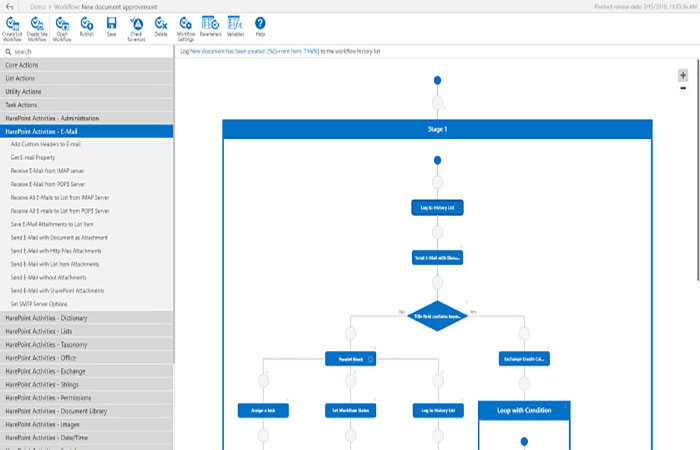Click the search magnifier icon

click(x=8, y=52)
